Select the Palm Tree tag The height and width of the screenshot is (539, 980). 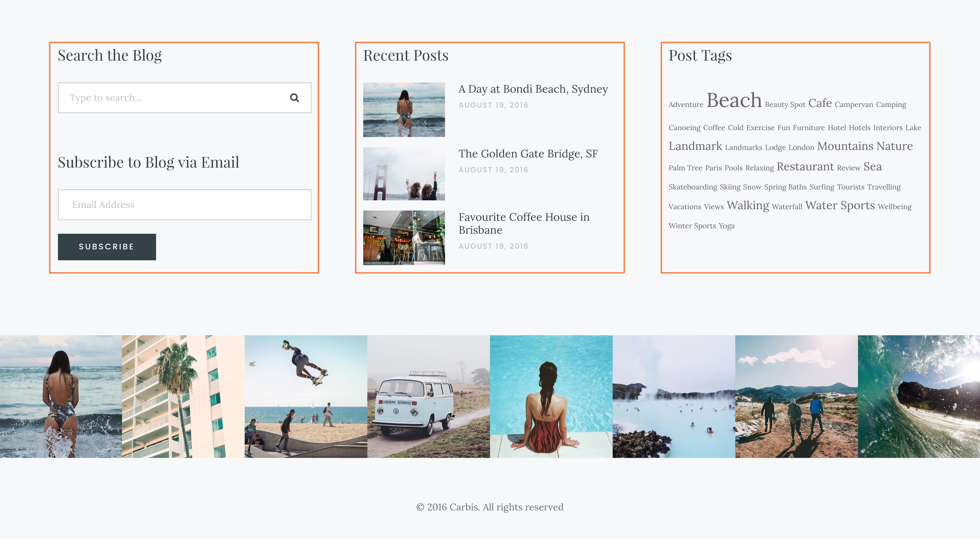point(685,168)
